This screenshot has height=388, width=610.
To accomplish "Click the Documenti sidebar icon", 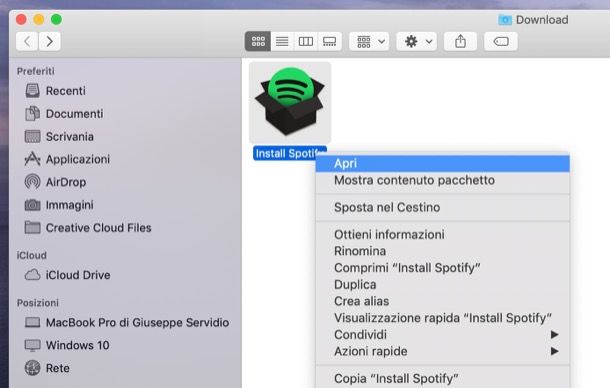I will [x=32, y=114].
